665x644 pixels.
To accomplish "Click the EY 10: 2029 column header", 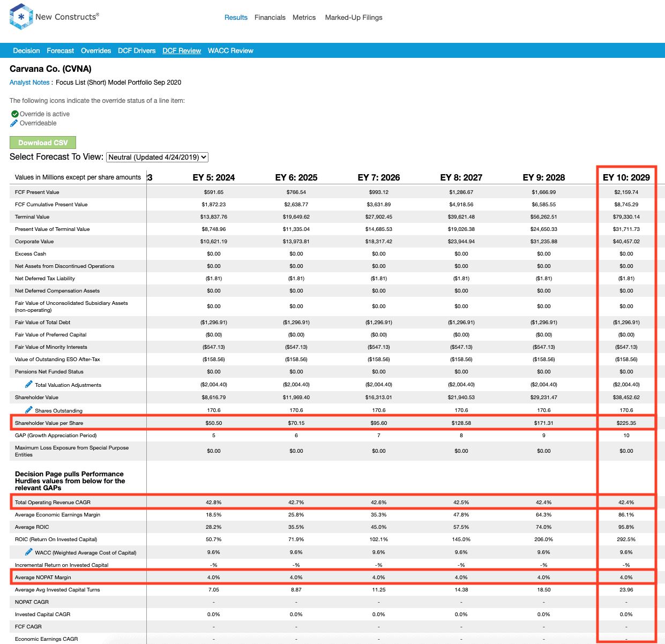I will (x=626, y=177).
